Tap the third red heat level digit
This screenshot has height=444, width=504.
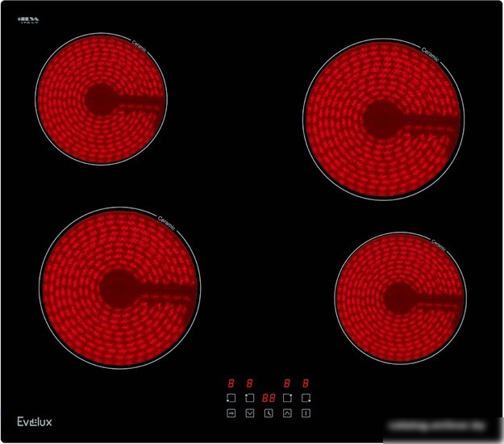[x=287, y=383]
